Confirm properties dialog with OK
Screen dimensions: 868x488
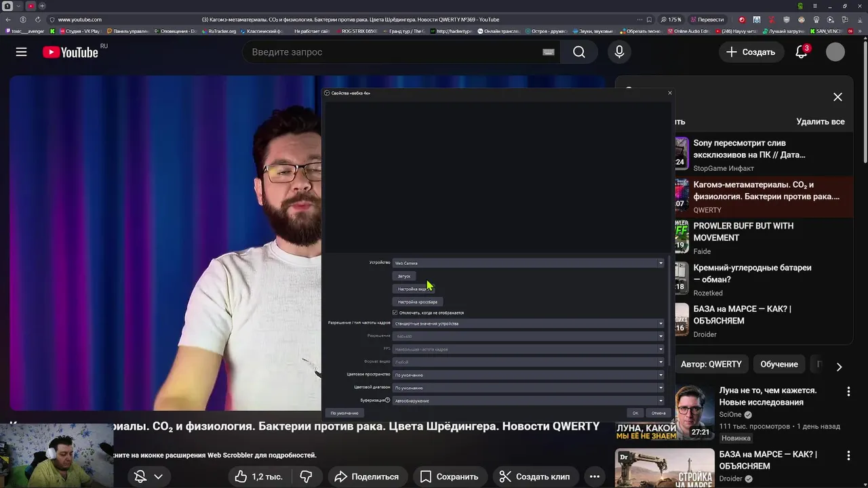coord(635,413)
